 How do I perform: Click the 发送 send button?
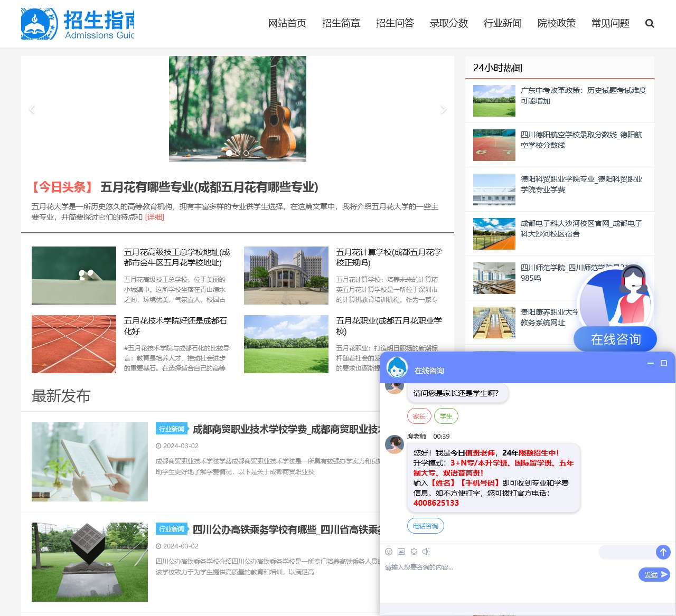(x=654, y=575)
